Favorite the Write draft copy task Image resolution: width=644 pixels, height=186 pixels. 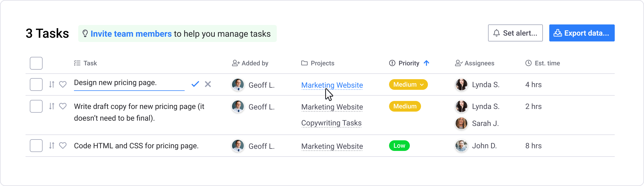(x=63, y=106)
